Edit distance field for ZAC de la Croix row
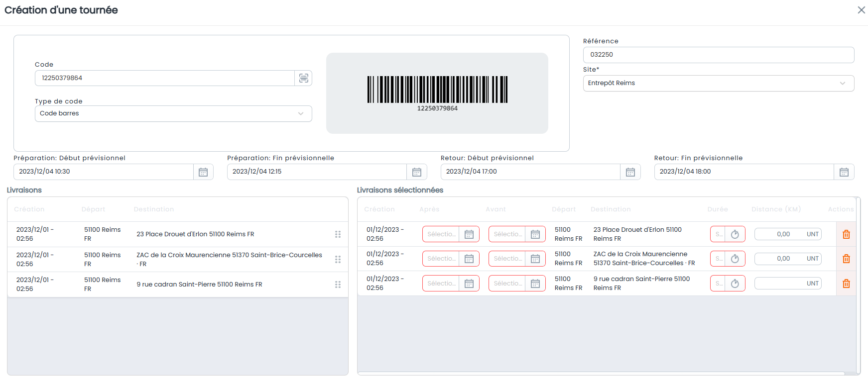Screen dimensions: 868x381 pyautogui.click(x=787, y=259)
